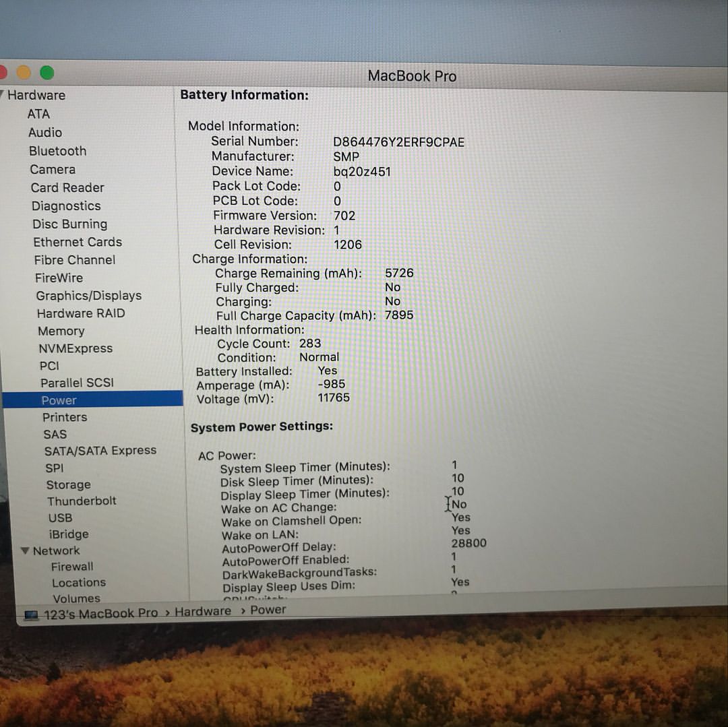Image resolution: width=728 pixels, height=727 pixels.
Task: Click the System Power Settings heading
Action: point(262,426)
